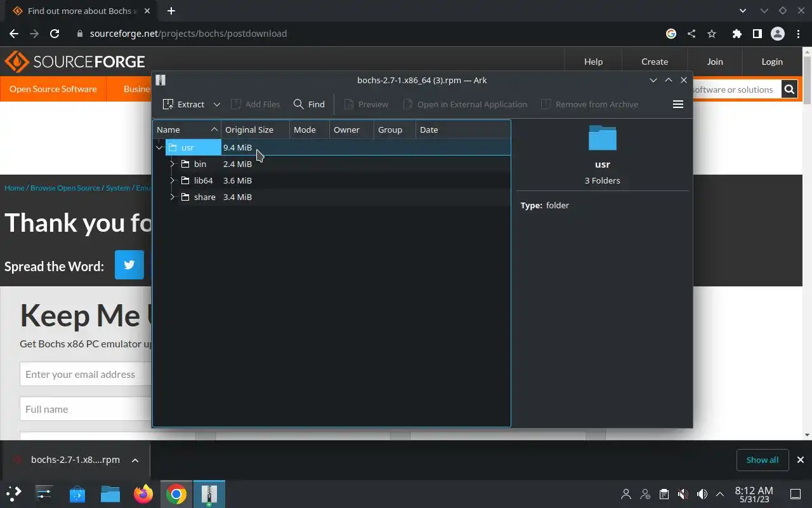
Task: Toggle Chrome side panel icon
Action: pos(757,34)
